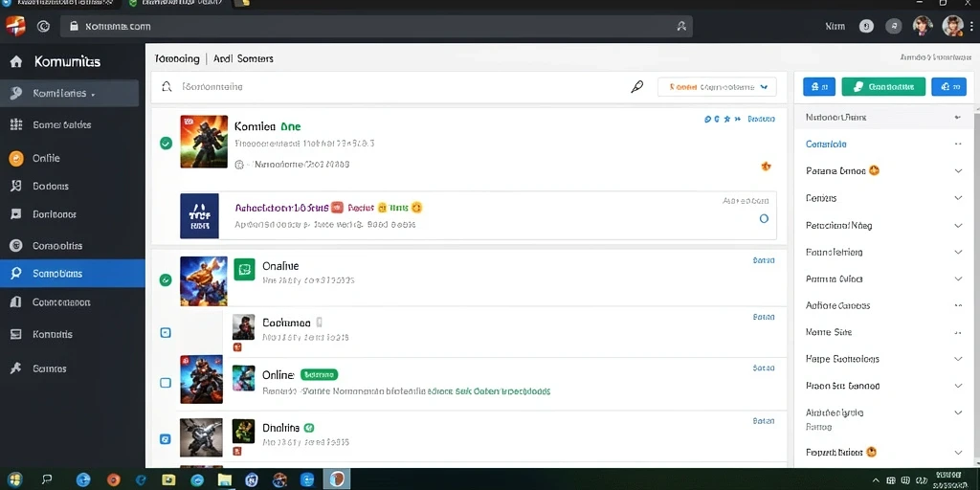The height and width of the screenshot is (490, 980).
Task: Open the Windows Start button
Action: point(15,479)
